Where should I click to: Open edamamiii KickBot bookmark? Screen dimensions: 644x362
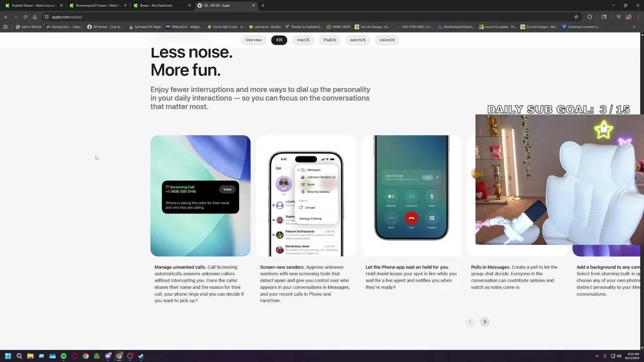pos(265,27)
